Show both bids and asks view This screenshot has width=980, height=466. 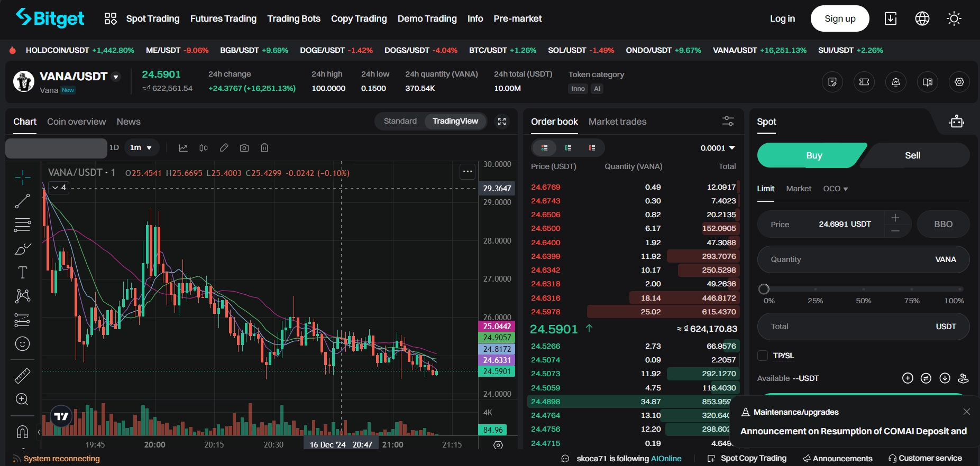pyautogui.click(x=544, y=148)
